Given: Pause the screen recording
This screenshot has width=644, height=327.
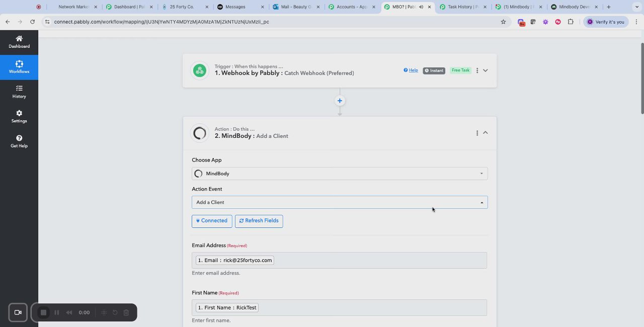Looking at the screenshot, I should [56, 312].
